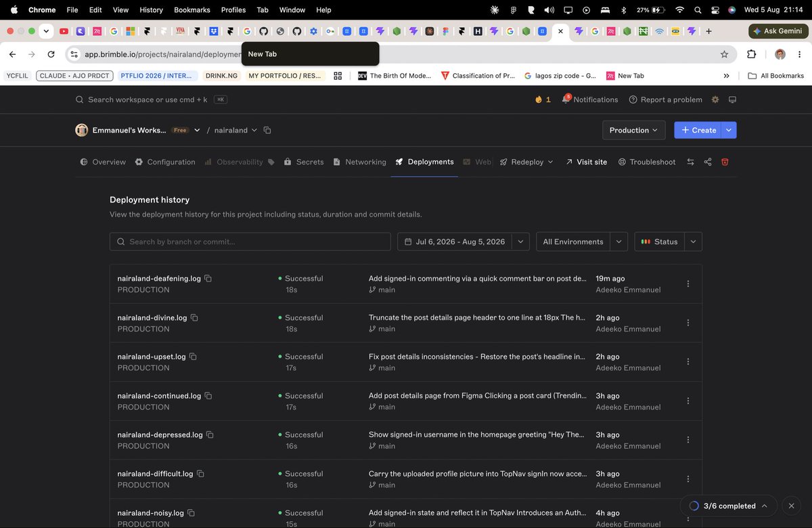812x528 pixels.
Task: Open the Secrets tab
Action: [304, 162]
